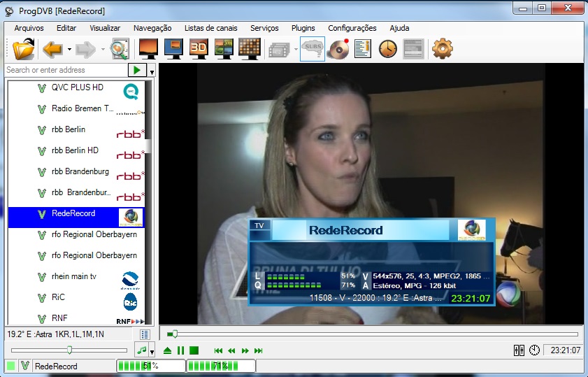
Task: Toggle channel list view icon near Astra label
Action: coord(145,334)
